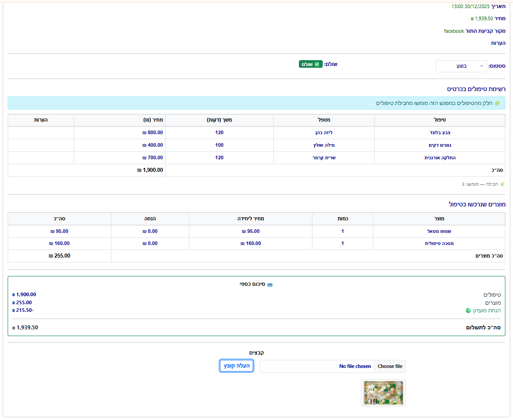Click therapist name ליזה כהן
This screenshot has height=420, width=513.
point(324,133)
